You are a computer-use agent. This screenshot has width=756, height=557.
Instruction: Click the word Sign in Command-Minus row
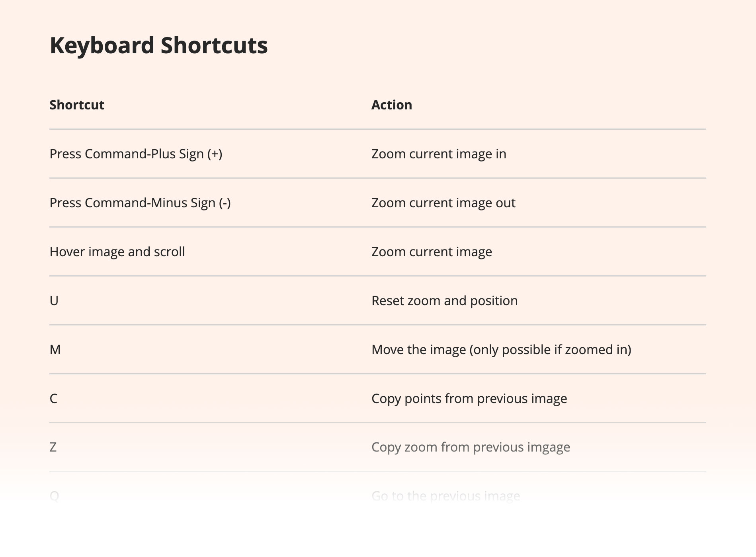pyautogui.click(x=203, y=203)
